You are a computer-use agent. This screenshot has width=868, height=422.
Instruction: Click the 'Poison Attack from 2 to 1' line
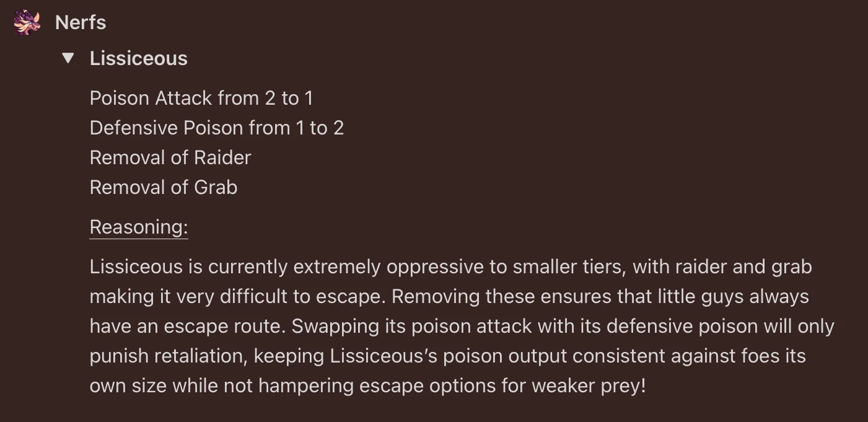tap(201, 98)
